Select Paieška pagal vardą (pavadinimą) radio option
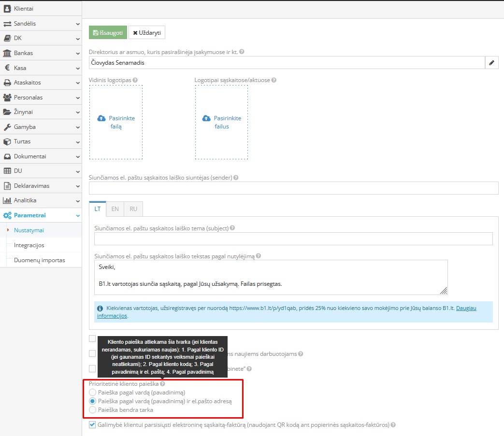Screen dimensions: 504x436 point(93,393)
